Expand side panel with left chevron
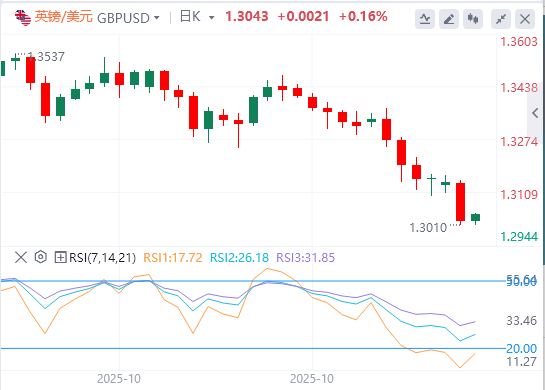Image resolution: width=545 pixels, height=390 pixels. (535, 113)
